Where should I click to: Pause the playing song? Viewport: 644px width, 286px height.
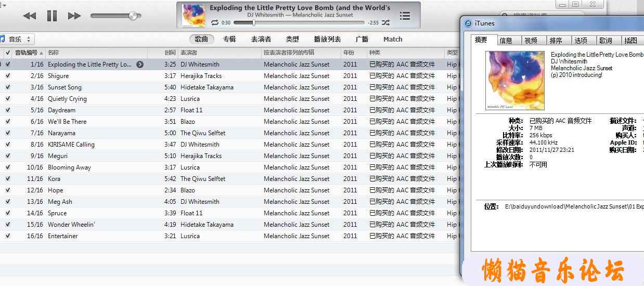point(52,16)
